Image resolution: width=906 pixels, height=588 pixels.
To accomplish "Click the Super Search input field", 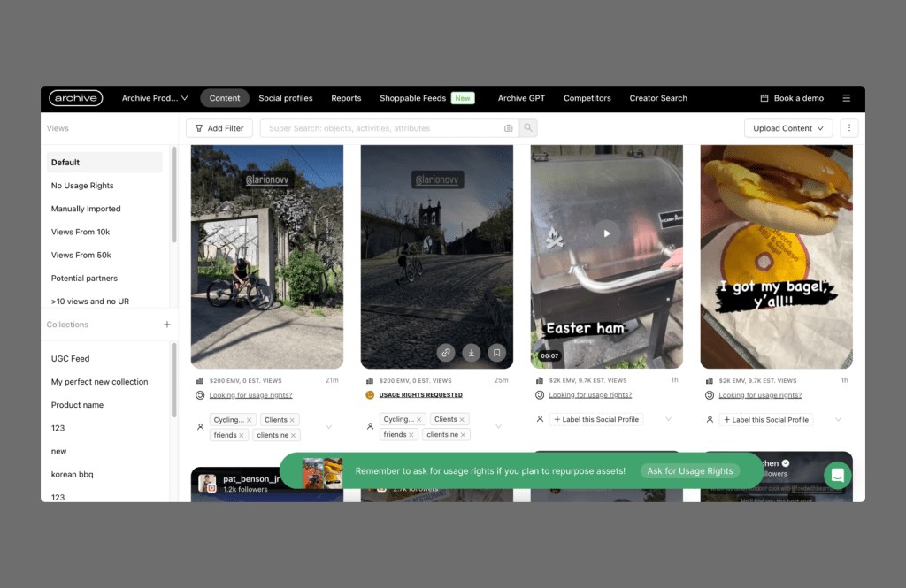I will [x=380, y=128].
